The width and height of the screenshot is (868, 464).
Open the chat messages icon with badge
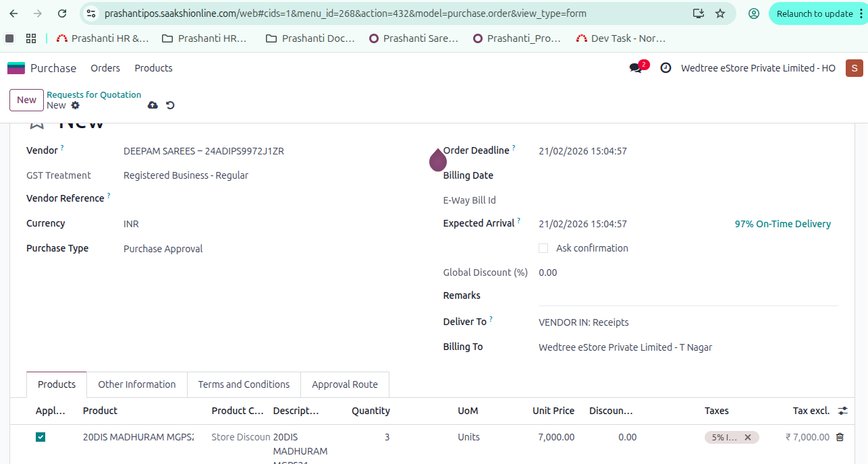tap(636, 68)
